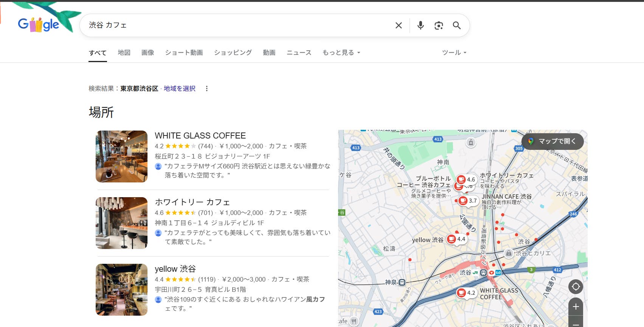Click the 地域を選択 link
This screenshot has height=327, width=644.
(180, 89)
